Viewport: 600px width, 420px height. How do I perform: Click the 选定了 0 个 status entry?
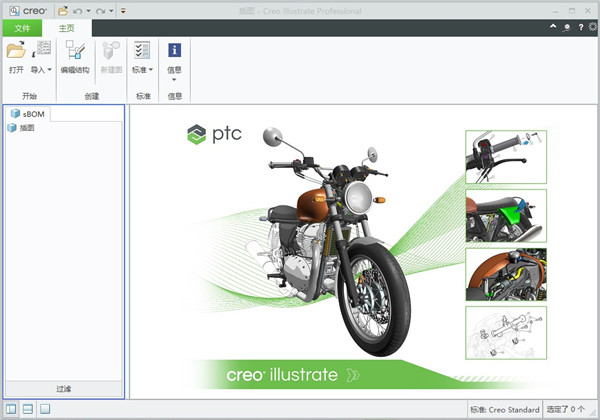566,410
